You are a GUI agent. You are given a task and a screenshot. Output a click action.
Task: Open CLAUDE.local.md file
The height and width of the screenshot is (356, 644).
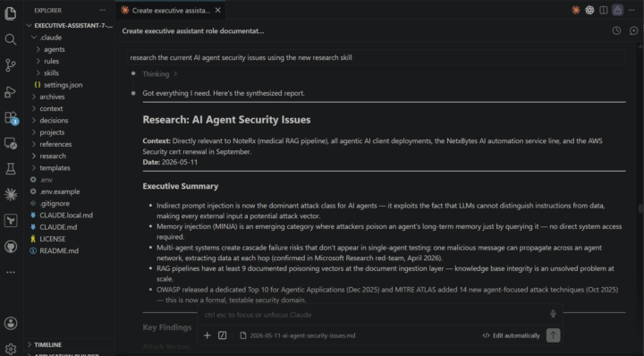tap(69, 216)
